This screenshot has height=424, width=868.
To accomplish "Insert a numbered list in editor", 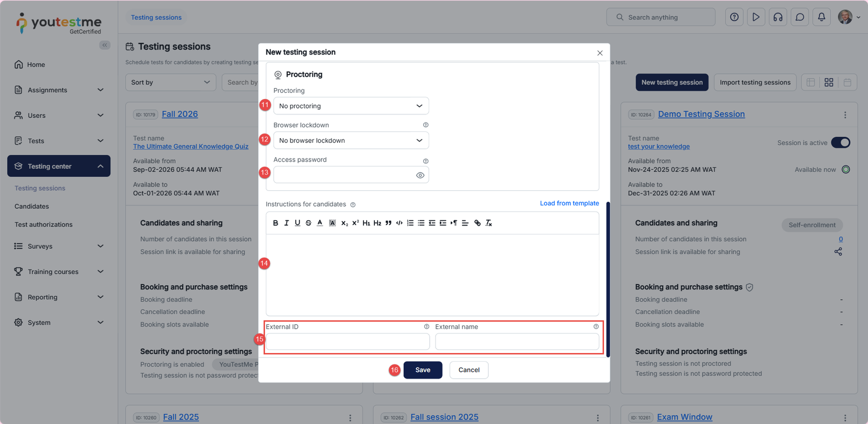I will tap(410, 223).
